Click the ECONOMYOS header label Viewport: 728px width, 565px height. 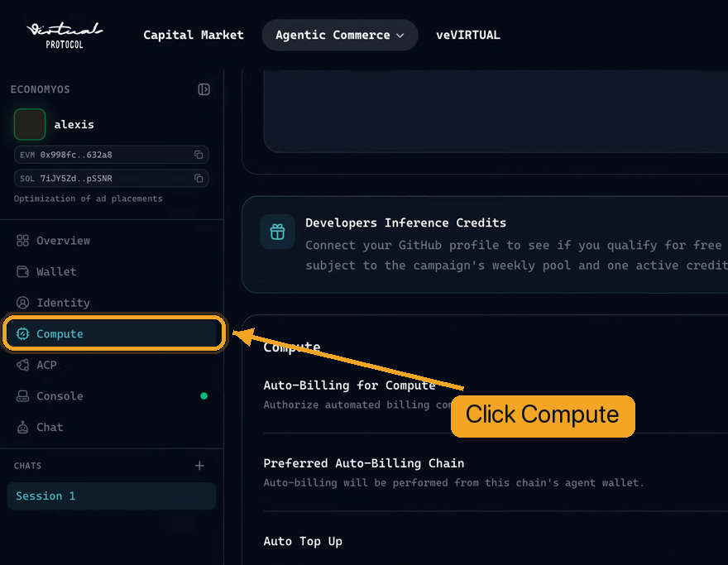click(x=40, y=89)
